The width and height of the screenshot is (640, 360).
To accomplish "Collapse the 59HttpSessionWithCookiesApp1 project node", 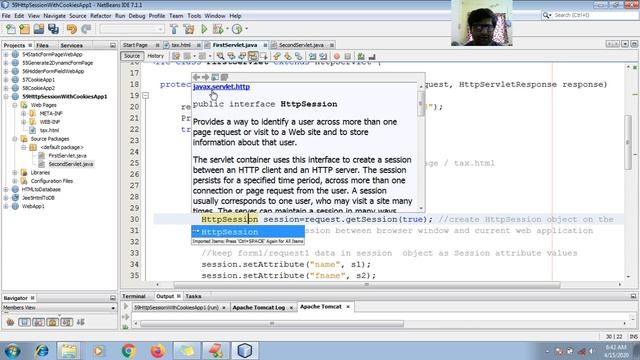I will pos(6,96).
